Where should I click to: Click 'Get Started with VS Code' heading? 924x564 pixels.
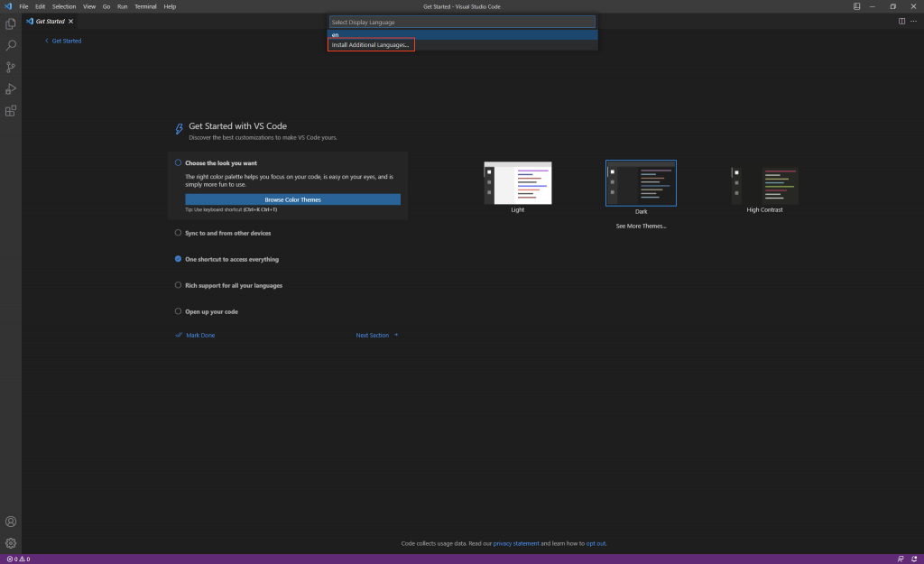coord(237,126)
